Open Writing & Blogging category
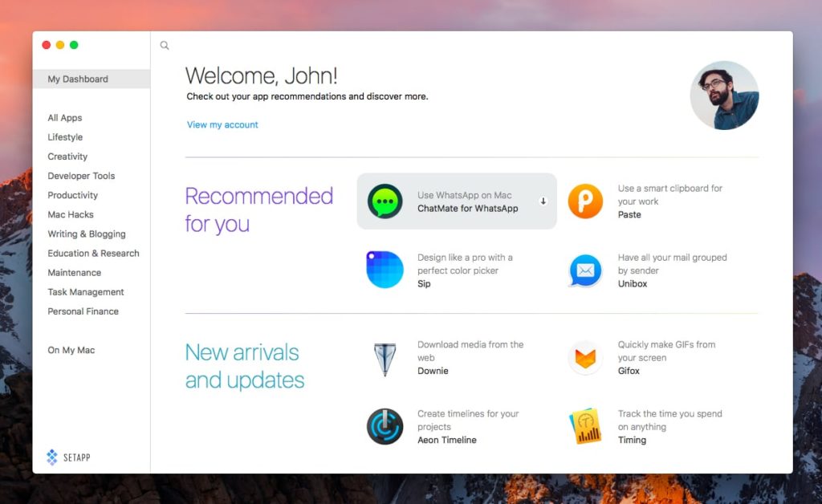The width and height of the screenshot is (822, 504). pyautogui.click(x=87, y=234)
